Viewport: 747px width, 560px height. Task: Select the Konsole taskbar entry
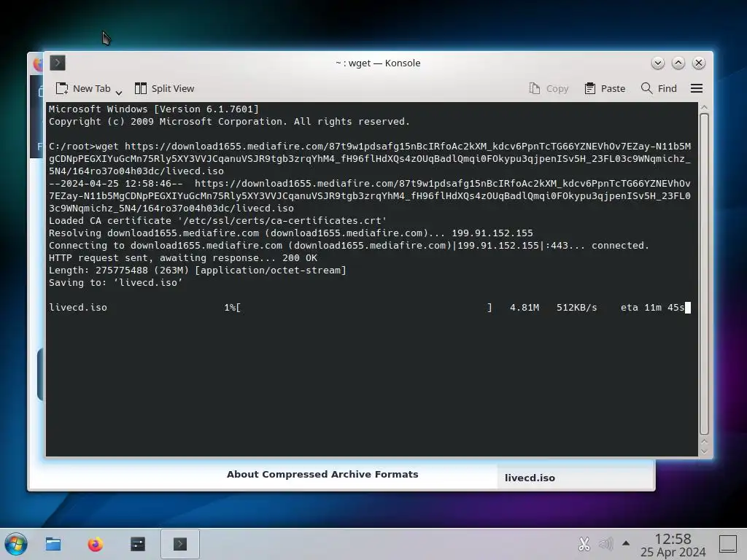[180, 544]
